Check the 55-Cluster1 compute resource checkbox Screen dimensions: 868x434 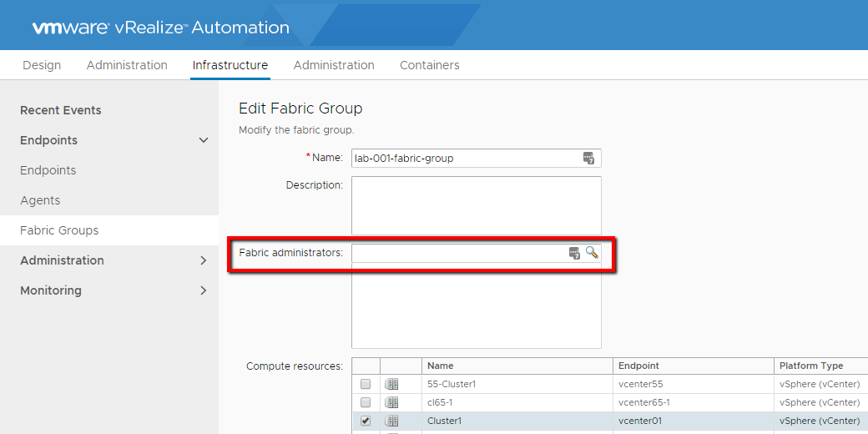click(366, 384)
